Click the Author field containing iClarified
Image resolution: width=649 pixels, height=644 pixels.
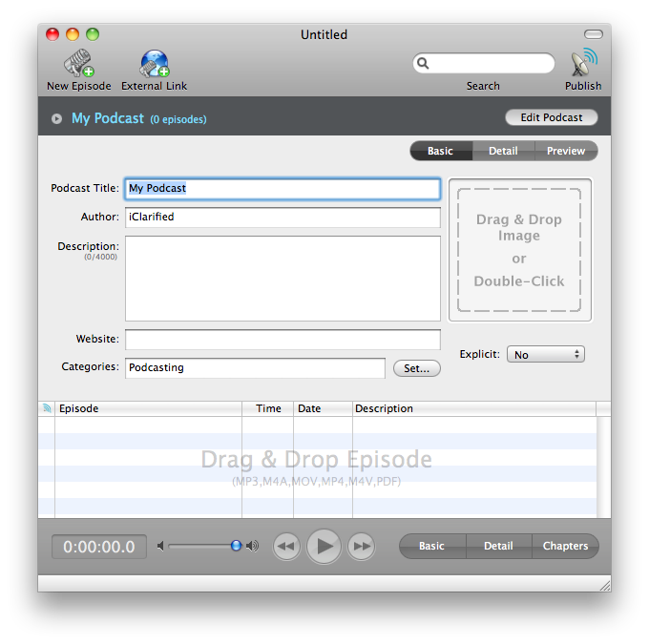click(283, 217)
